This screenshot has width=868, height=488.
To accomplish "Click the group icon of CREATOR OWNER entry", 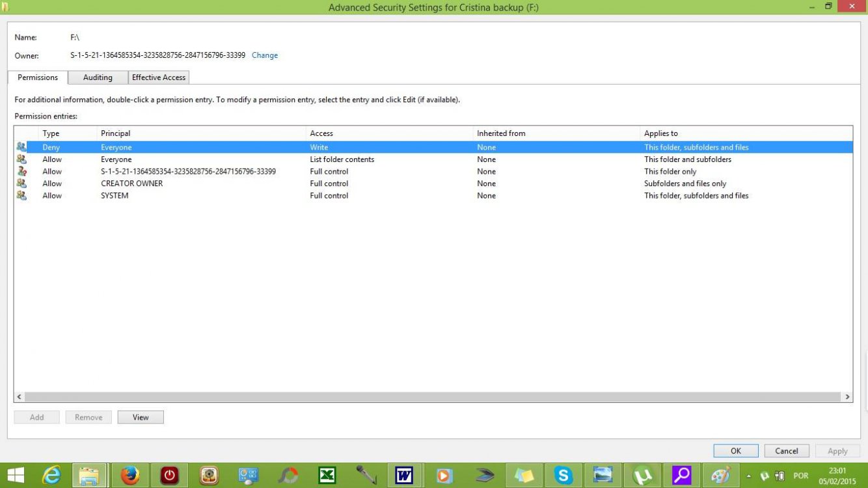I will [22, 183].
